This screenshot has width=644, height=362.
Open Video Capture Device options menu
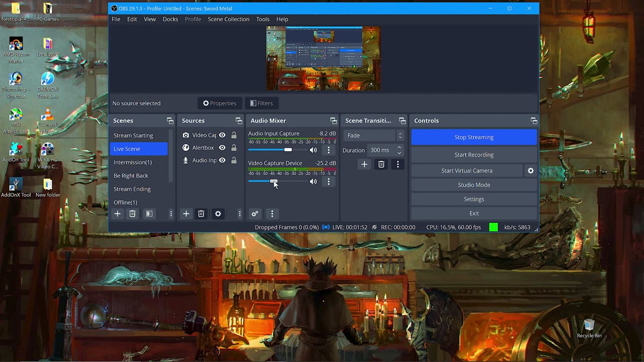(329, 182)
